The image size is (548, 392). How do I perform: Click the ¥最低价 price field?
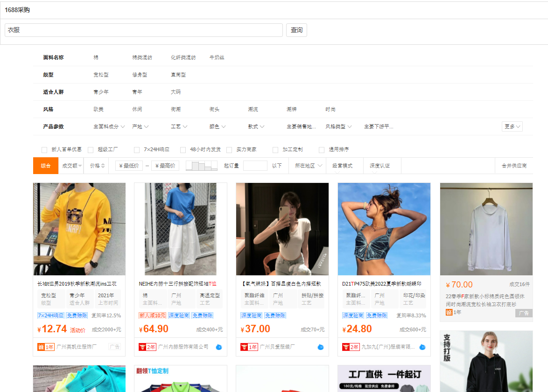click(129, 166)
